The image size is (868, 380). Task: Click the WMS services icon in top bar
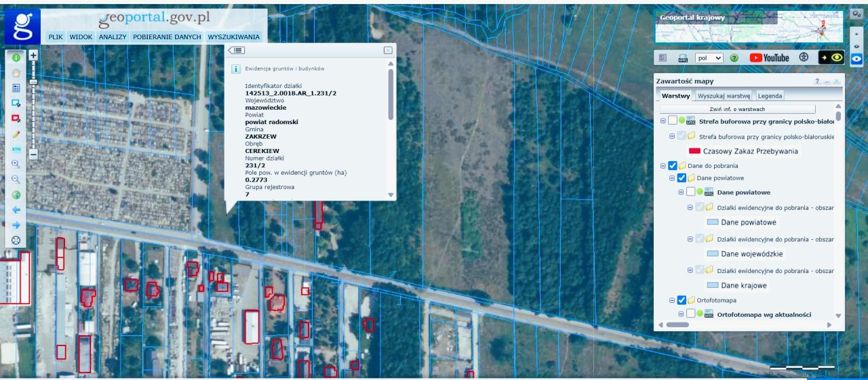coord(683,58)
